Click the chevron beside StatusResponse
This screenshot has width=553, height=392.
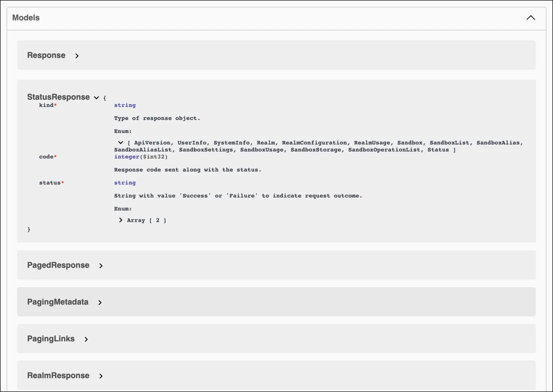tap(96, 97)
